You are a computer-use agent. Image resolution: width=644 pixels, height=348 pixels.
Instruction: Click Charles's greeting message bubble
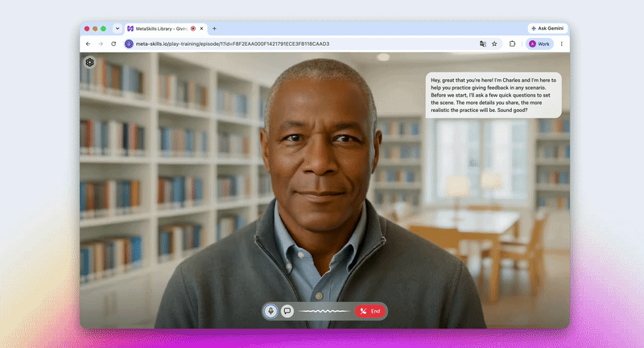pyautogui.click(x=493, y=95)
